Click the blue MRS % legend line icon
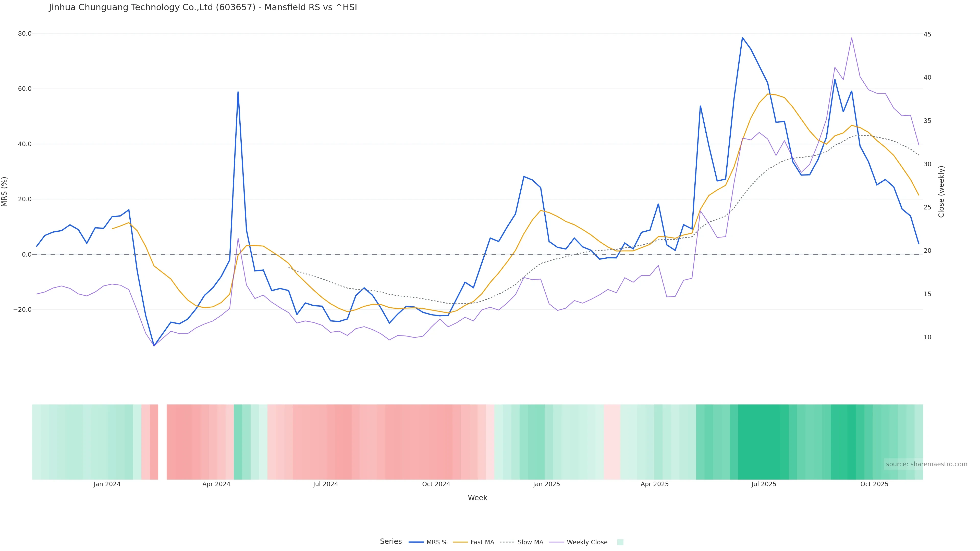The width and height of the screenshot is (980, 551). 416,542
